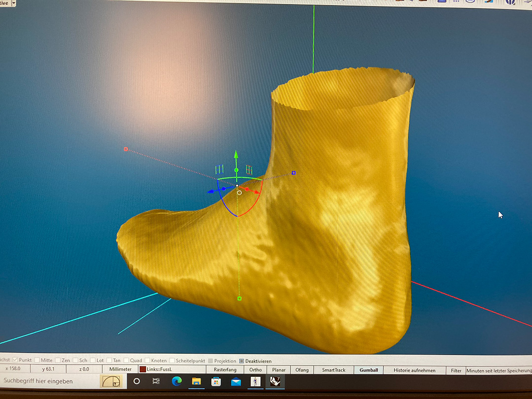Enable the Knoten object snap

pyautogui.click(x=147, y=361)
